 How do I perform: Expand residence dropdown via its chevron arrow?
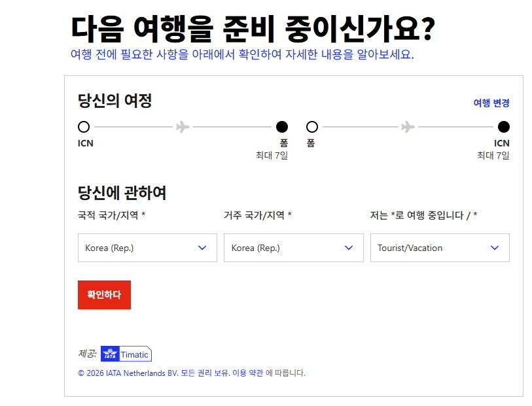[349, 248]
